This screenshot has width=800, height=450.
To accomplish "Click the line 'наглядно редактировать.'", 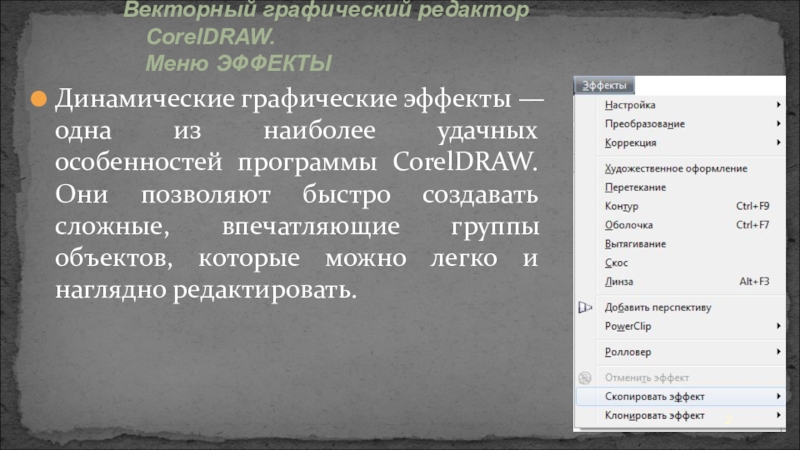I will (x=206, y=290).
